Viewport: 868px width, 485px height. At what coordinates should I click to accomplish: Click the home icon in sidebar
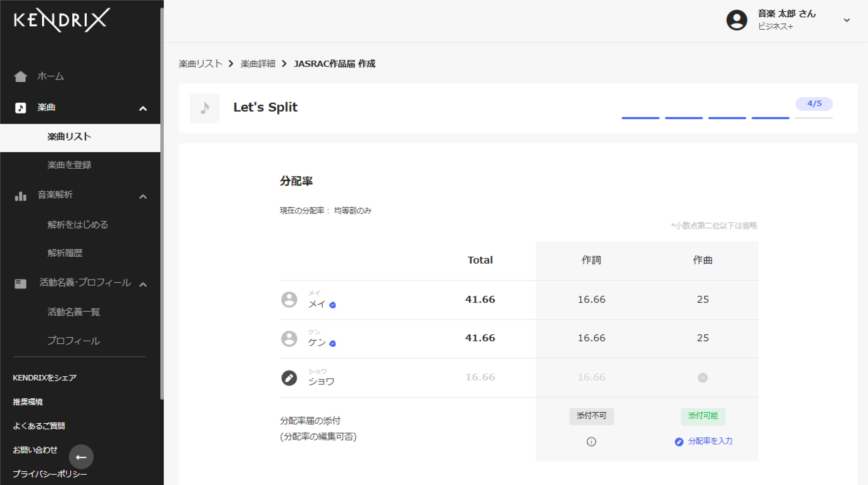[21, 76]
